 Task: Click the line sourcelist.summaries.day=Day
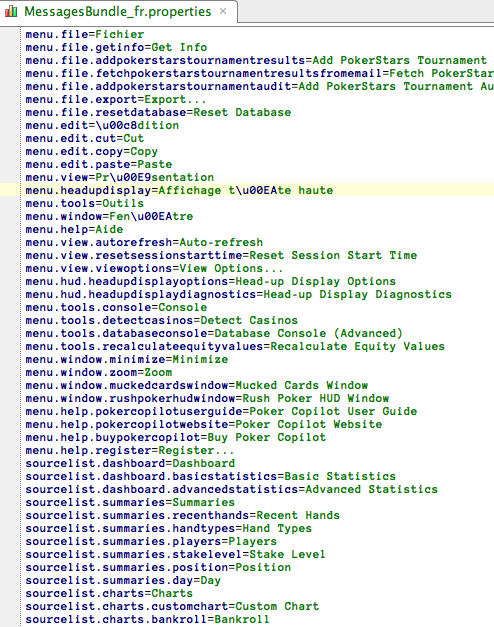(123, 580)
